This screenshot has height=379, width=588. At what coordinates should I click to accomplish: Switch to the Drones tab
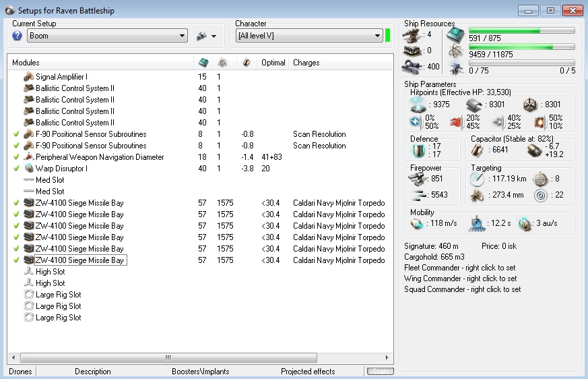tap(20, 372)
